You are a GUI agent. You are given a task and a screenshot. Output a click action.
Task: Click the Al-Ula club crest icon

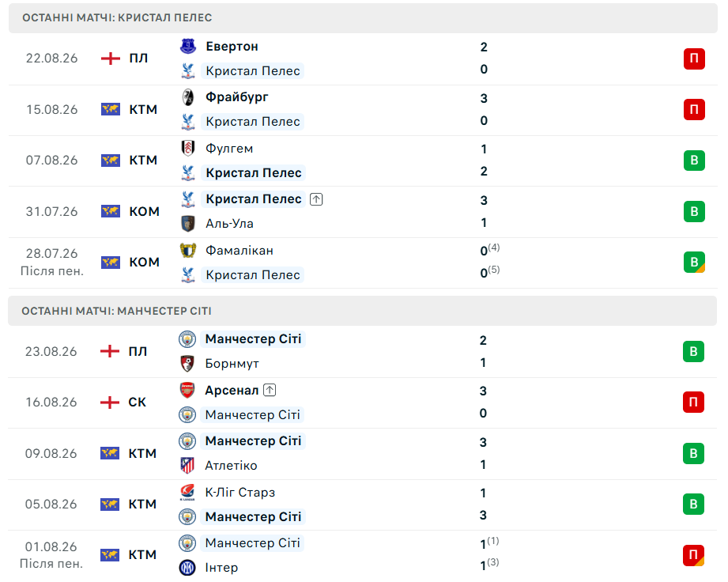pos(188,224)
